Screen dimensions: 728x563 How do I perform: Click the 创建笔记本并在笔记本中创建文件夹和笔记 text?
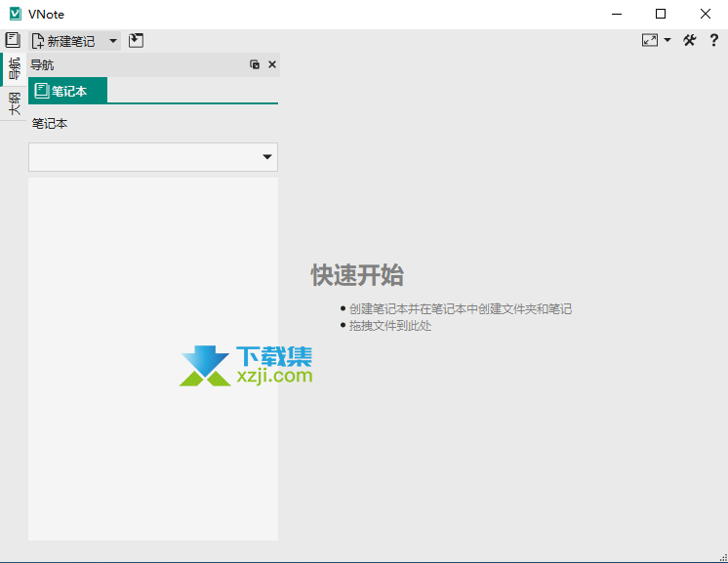pyautogui.click(x=460, y=309)
